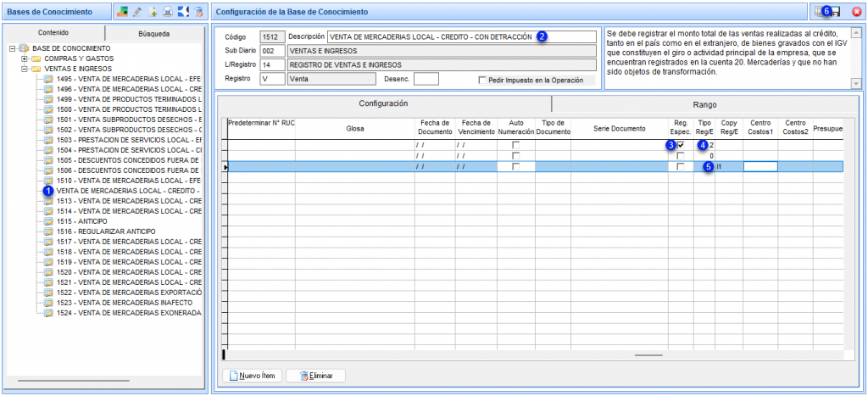Click the Serie Documento column header
This screenshot has height=396, width=868.
click(620, 129)
